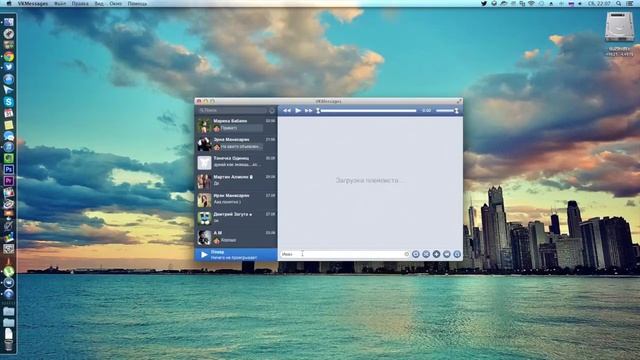Click the Wi-Fi icon in menu bar

click(531, 3)
